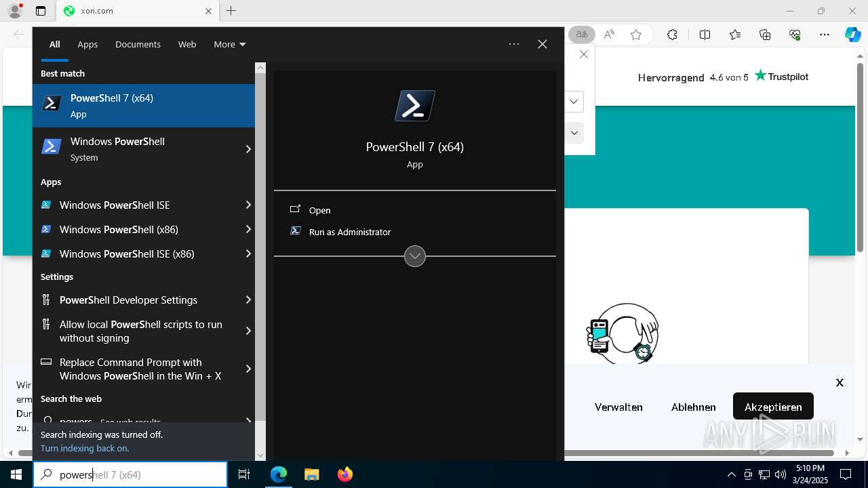Open Edge Favorites list icon
This screenshot has width=868, height=488.
point(735,35)
